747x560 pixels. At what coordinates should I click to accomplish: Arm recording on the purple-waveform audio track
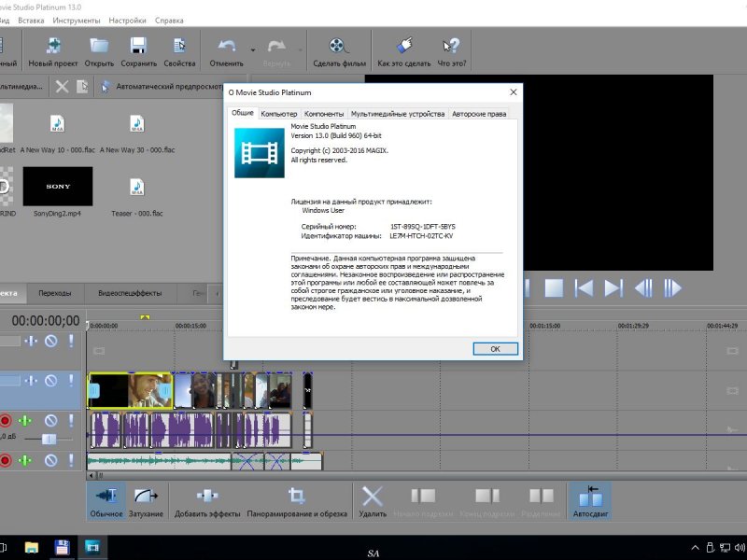click(6, 421)
